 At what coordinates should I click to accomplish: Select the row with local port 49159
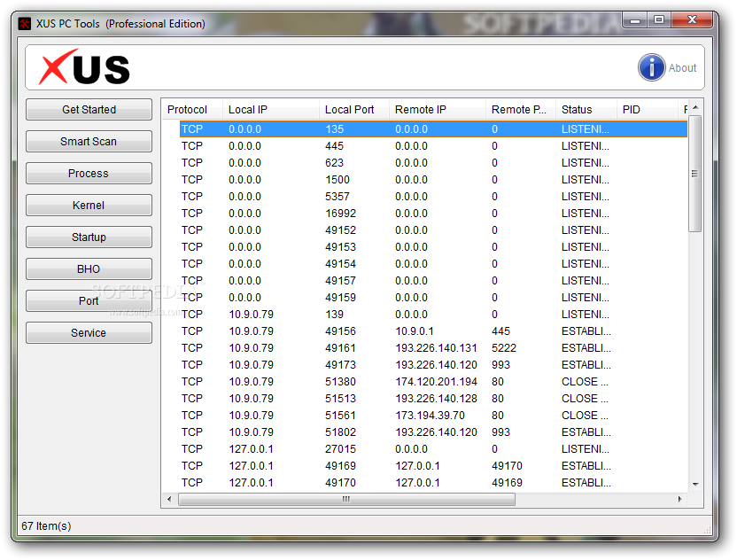(x=433, y=298)
